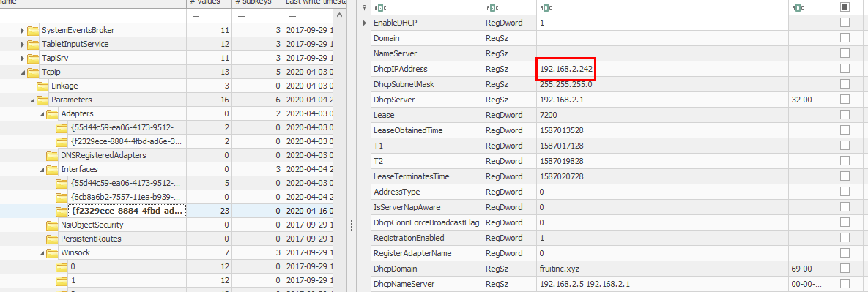Collapse the Parameters key

[32, 100]
